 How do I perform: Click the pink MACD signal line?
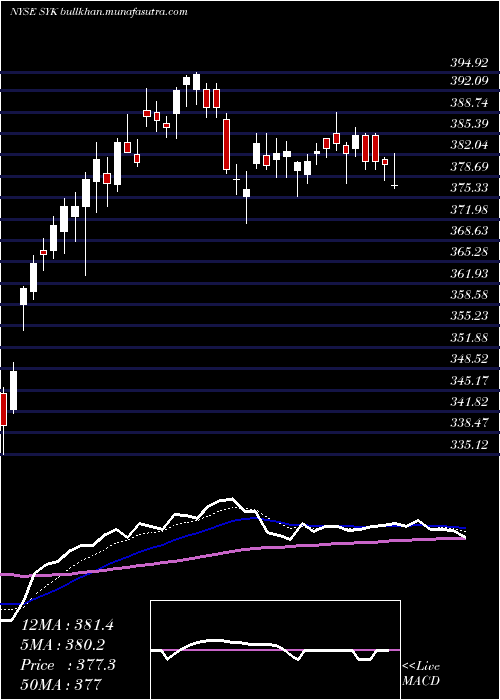275,650
